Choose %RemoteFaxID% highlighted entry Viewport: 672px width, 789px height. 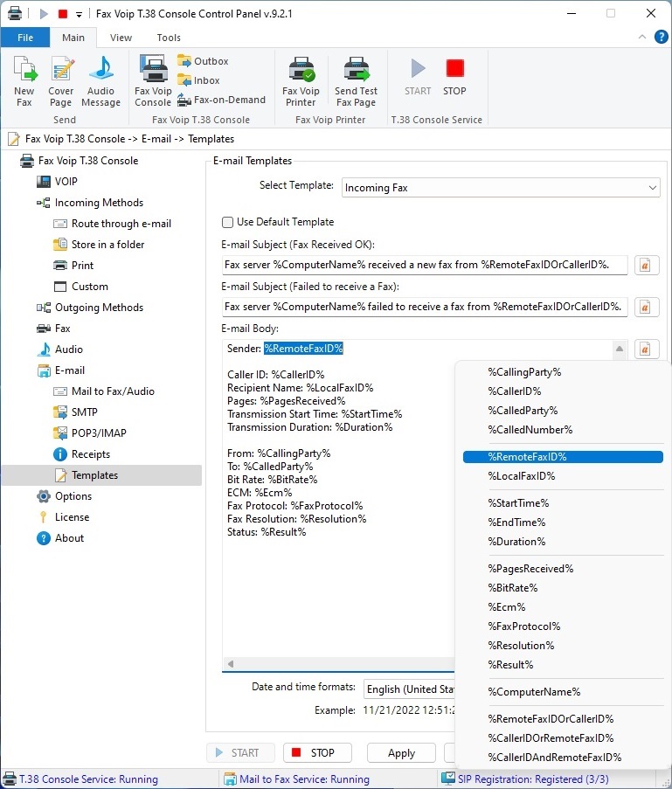point(563,456)
